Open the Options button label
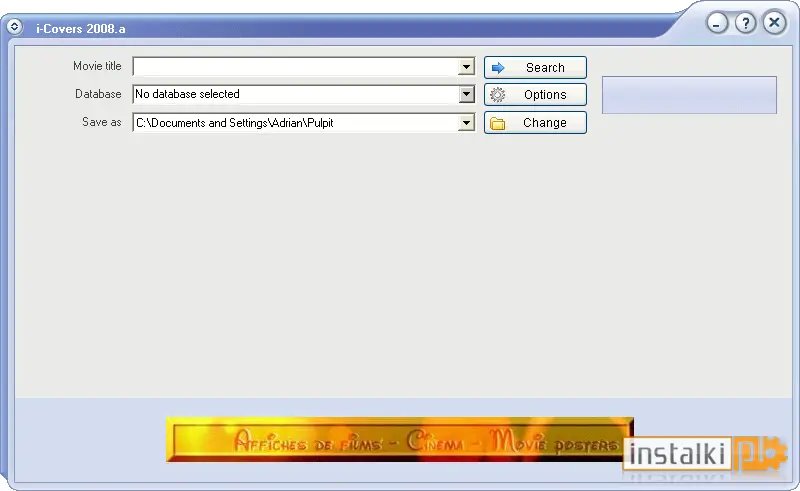Screen dimensions: 800x491 545,95
